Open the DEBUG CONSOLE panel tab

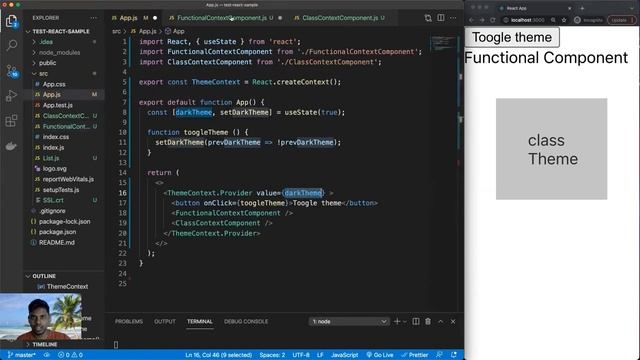pos(246,322)
